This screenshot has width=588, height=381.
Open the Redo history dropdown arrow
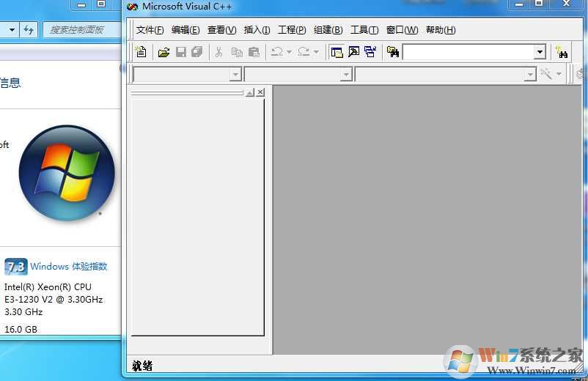[316, 52]
